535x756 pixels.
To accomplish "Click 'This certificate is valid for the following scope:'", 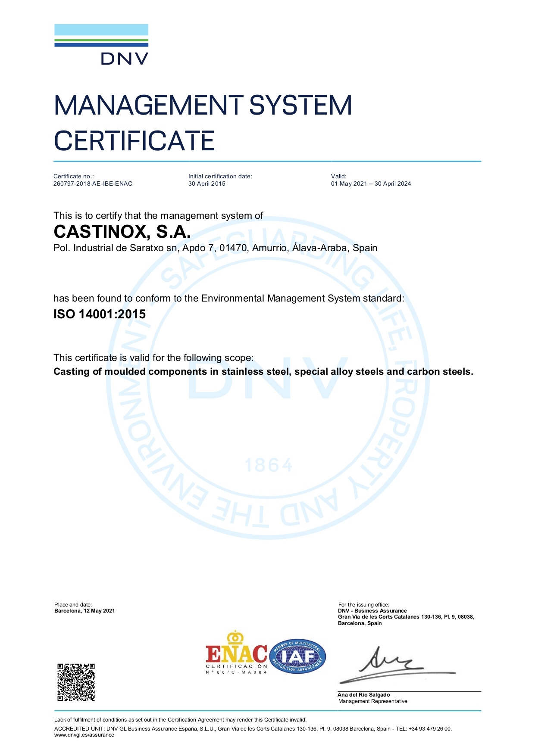I will click(x=153, y=358).
